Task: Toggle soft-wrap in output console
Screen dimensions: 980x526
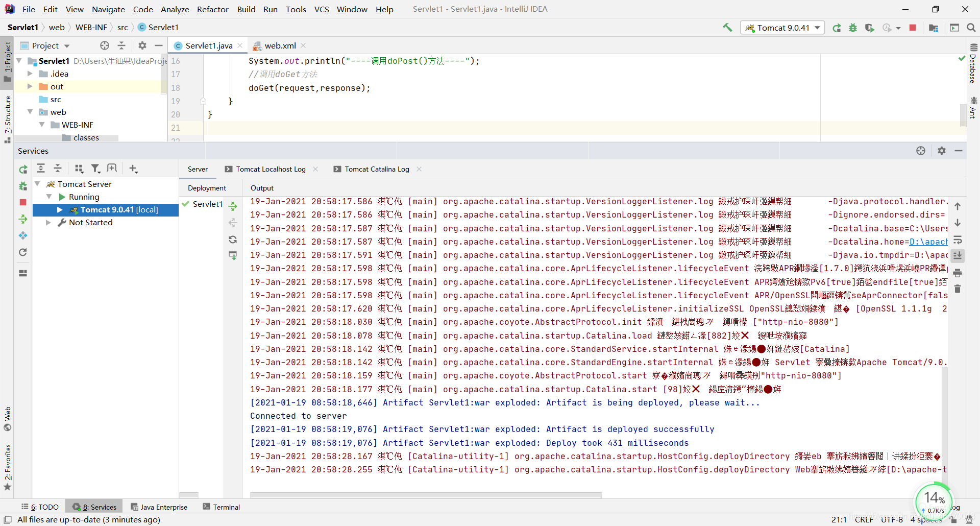Action: point(958,240)
